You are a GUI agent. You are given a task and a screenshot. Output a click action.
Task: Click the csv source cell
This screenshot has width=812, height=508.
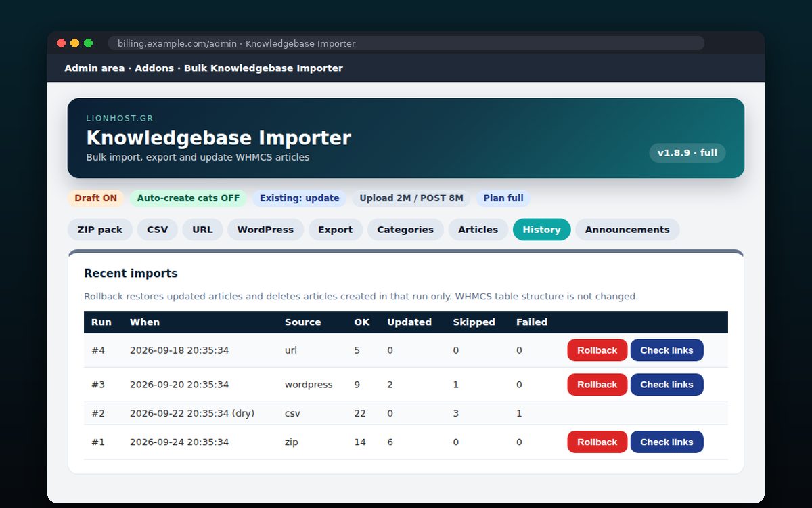tap(292, 413)
